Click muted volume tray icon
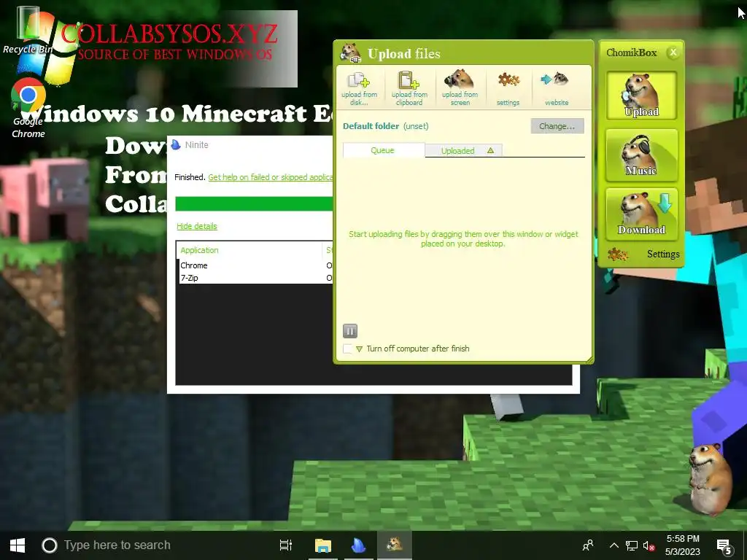The image size is (747, 560). pos(649,545)
